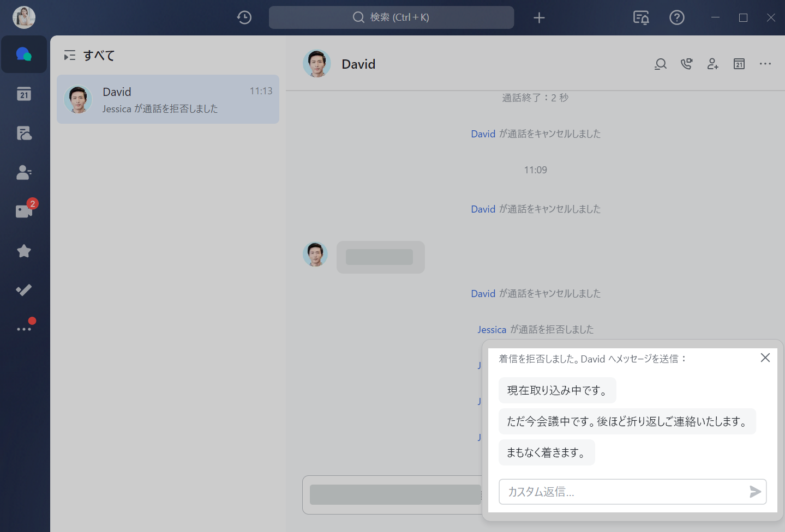Open the Messages chat icon in sidebar
The height and width of the screenshot is (532, 785).
23,55
